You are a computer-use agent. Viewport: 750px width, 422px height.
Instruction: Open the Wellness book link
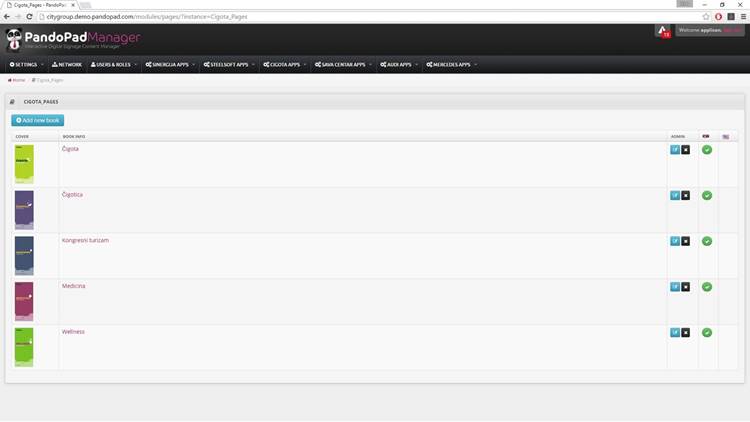point(73,332)
